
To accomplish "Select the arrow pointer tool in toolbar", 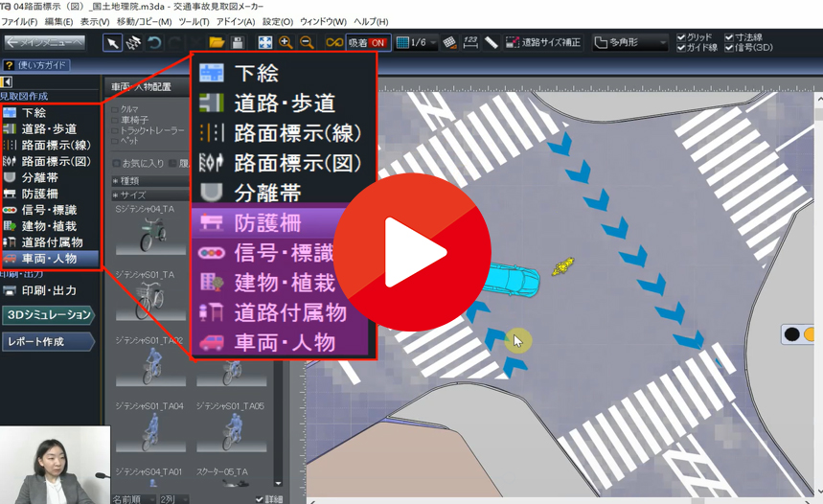I will (x=112, y=43).
